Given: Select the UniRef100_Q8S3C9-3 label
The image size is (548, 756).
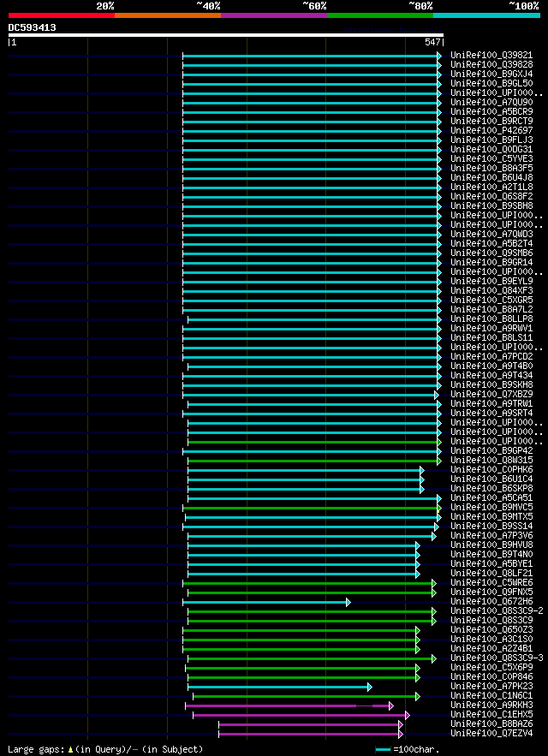Looking at the screenshot, I should (x=497, y=658).
